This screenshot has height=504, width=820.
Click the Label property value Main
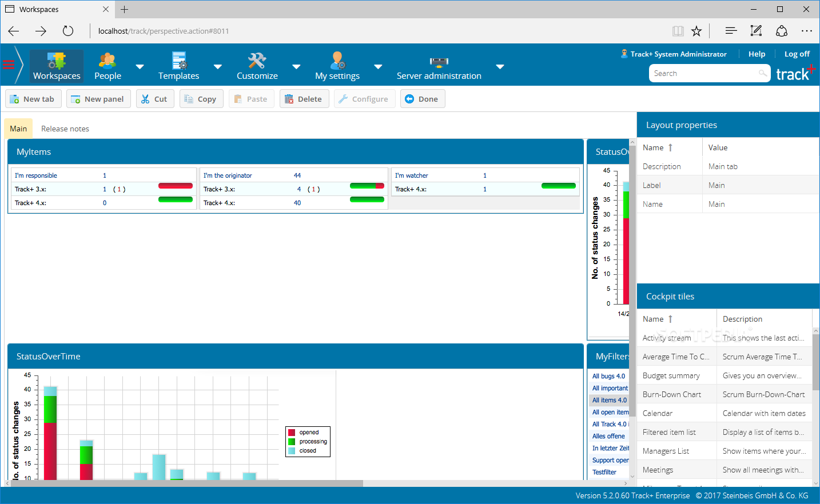tap(716, 185)
